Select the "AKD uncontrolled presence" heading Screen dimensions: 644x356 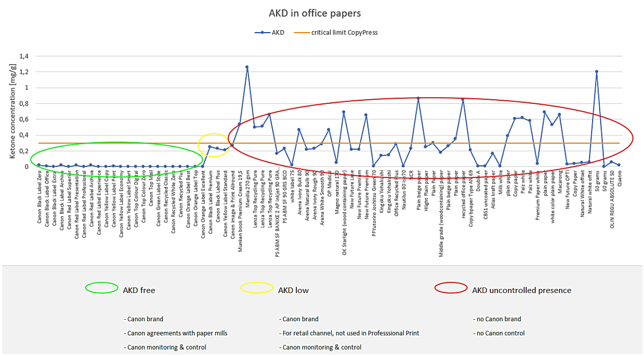coord(522,290)
